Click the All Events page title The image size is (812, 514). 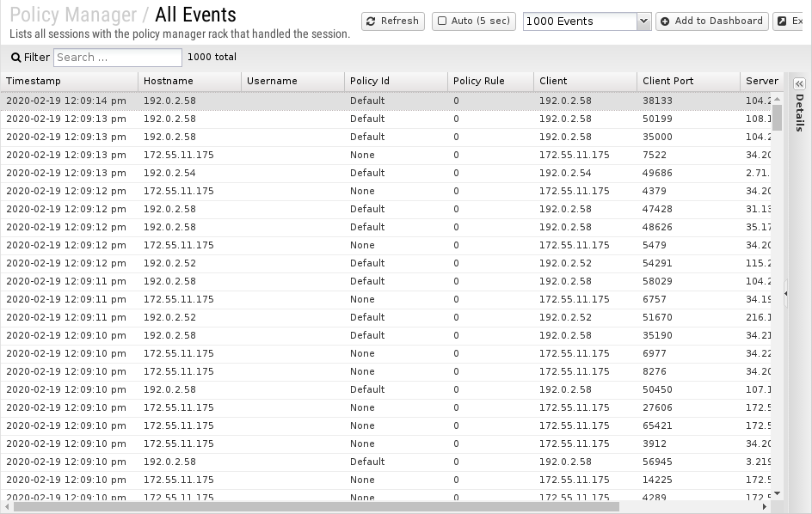coord(196,15)
